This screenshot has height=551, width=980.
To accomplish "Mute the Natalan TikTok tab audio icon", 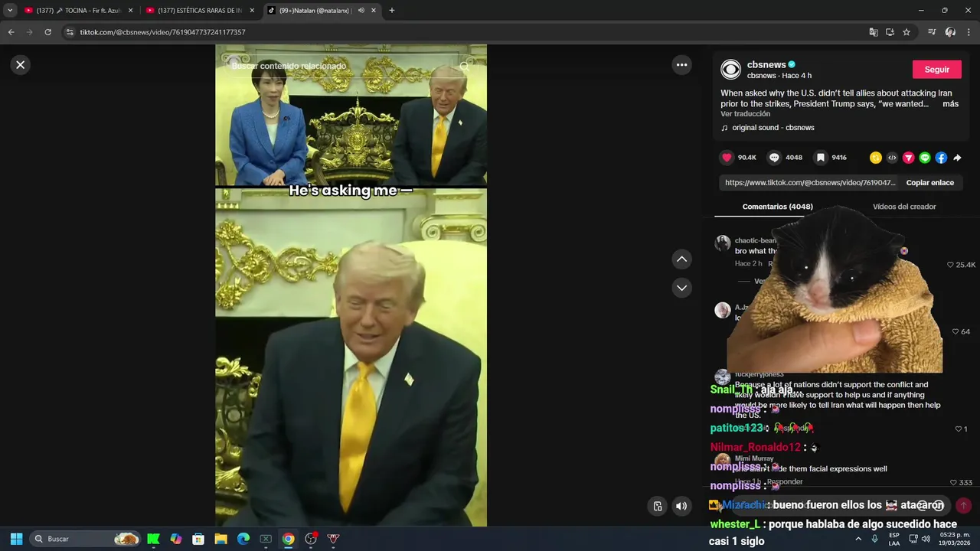I will pyautogui.click(x=361, y=11).
